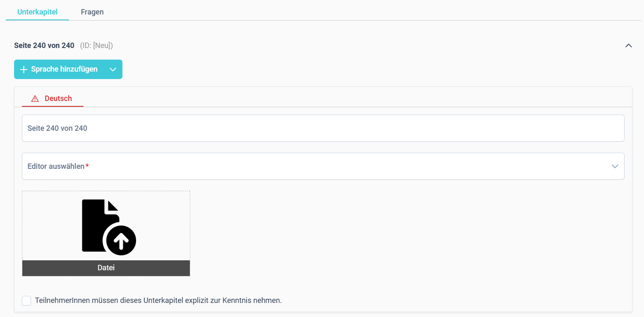The image size is (644, 317).
Task: Open the Deutsch language tab
Action: (x=53, y=98)
